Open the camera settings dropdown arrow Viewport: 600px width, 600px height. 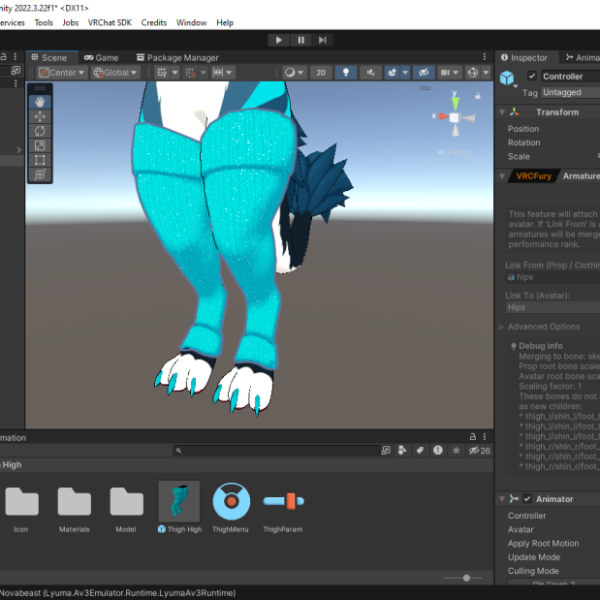pos(455,72)
